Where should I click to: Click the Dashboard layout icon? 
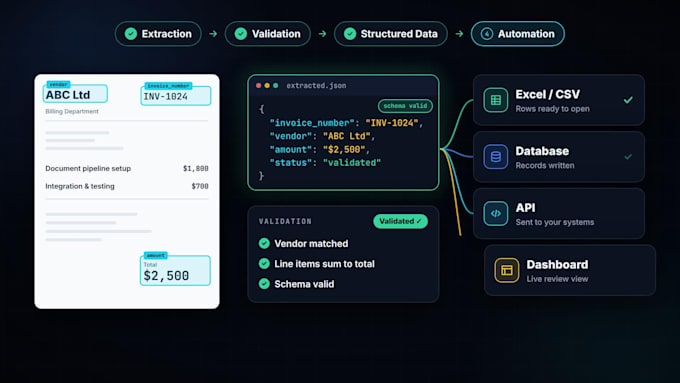pos(507,270)
